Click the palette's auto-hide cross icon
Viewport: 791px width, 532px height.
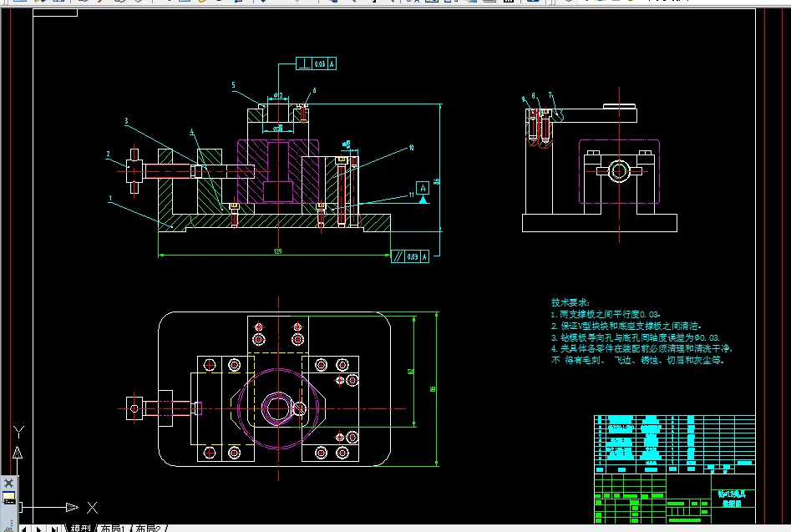coord(8,483)
